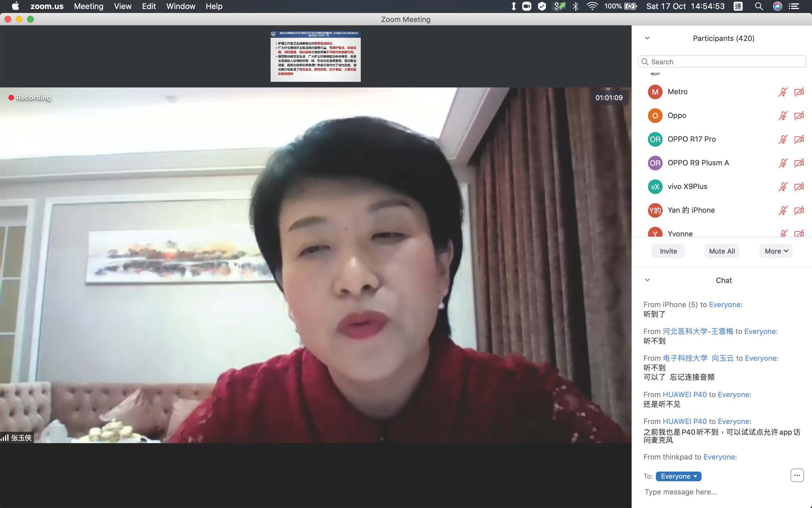Click the Zoom camera icon in menu bar
The width and height of the screenshot is (812, 508).
526,6
